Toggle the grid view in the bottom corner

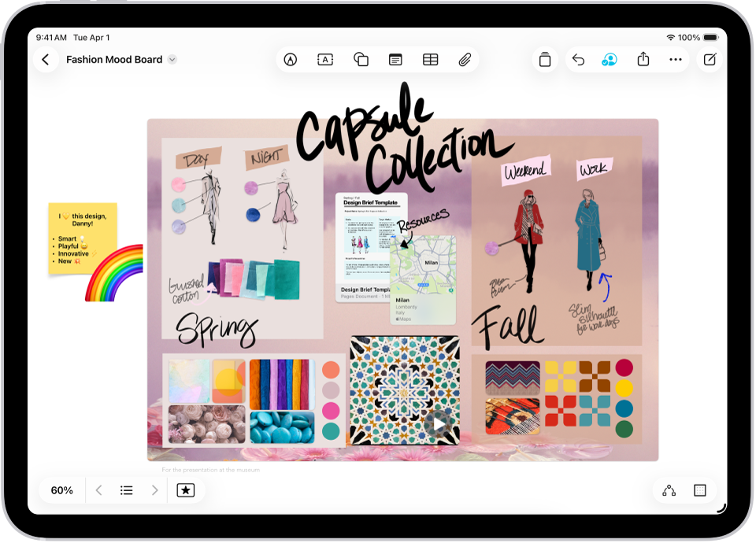(x=700, y=489)
